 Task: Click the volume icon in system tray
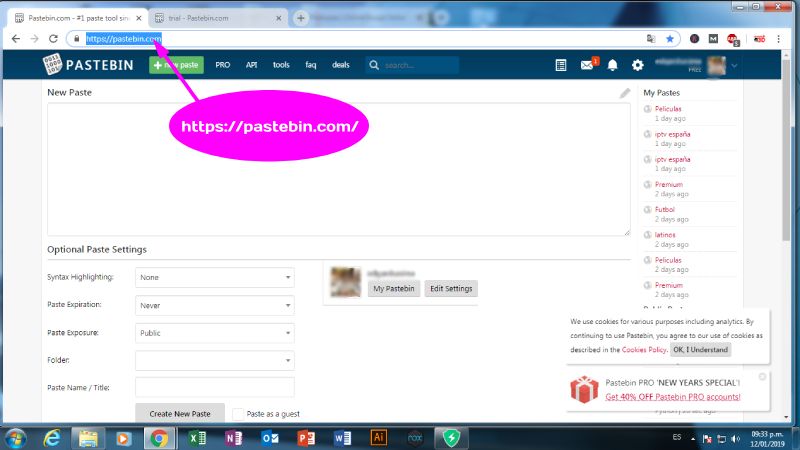coord(735,439)
